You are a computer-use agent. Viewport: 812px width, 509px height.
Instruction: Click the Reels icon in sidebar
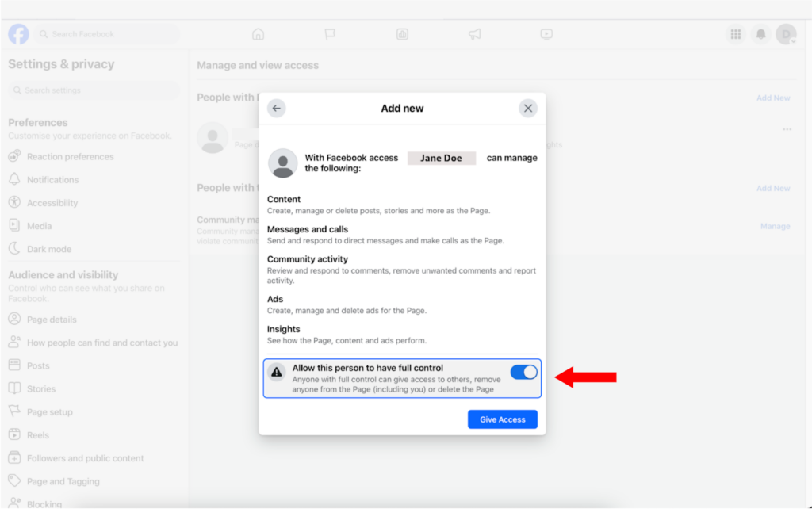[14, 434]
